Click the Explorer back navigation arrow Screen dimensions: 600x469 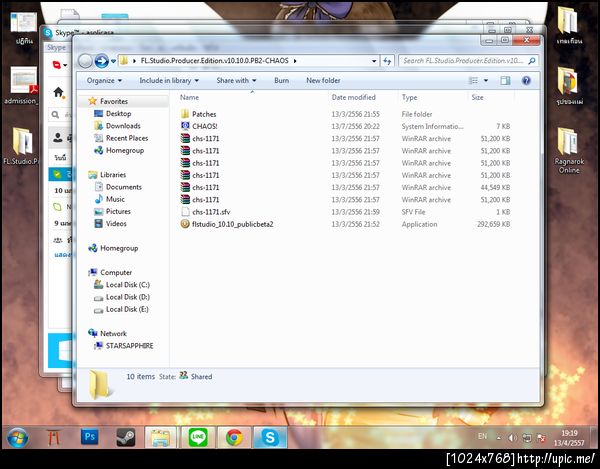(85, 60)
